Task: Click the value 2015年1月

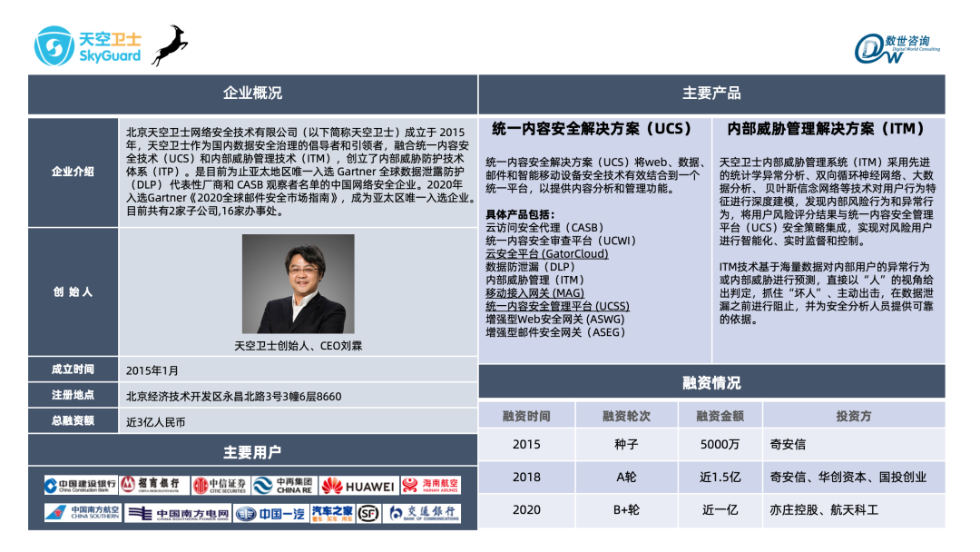Action: point(152,370)
